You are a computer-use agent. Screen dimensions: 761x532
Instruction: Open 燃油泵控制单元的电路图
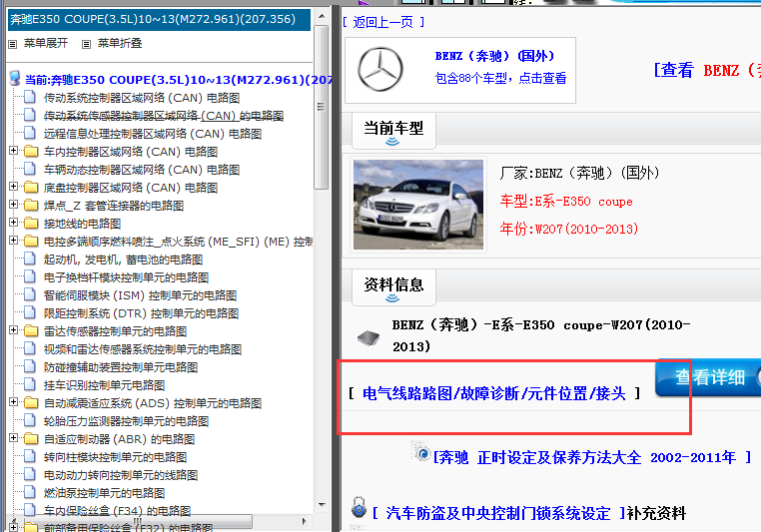(104, 493)
